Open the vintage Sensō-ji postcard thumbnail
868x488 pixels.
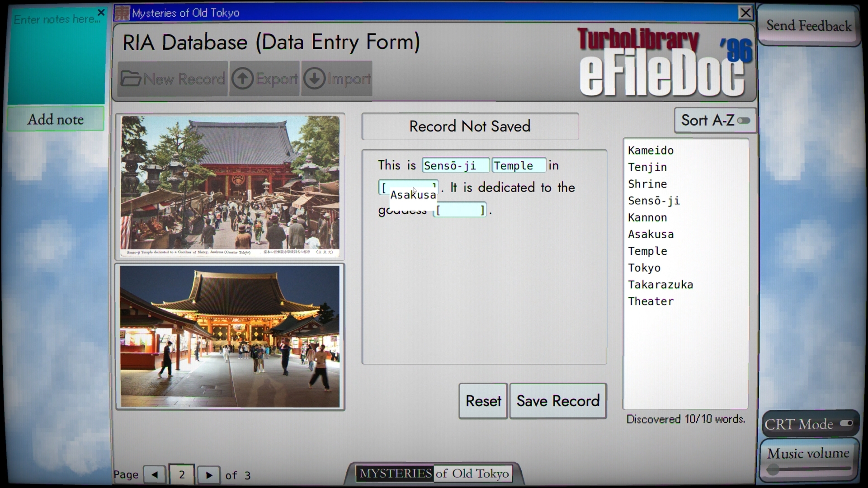point(230,186)
